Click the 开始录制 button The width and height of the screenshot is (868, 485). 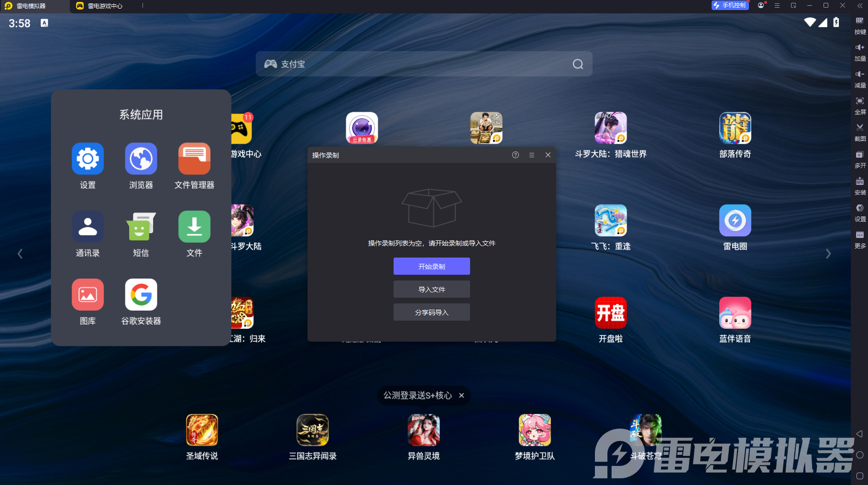[431, 266]
